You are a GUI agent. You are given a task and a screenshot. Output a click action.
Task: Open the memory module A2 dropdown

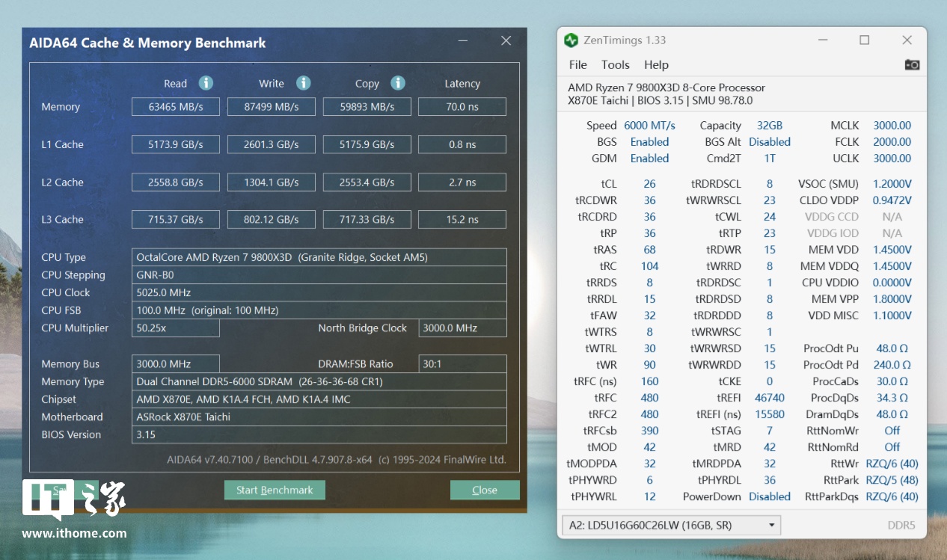click(671, 525)
